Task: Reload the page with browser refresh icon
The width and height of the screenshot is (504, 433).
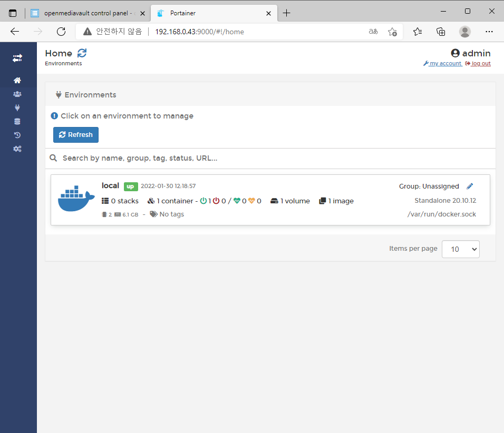Action: [61, 32]
